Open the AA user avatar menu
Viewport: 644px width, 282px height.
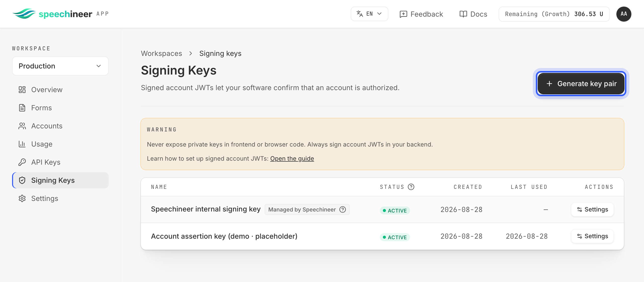click(x=624, y=14)
